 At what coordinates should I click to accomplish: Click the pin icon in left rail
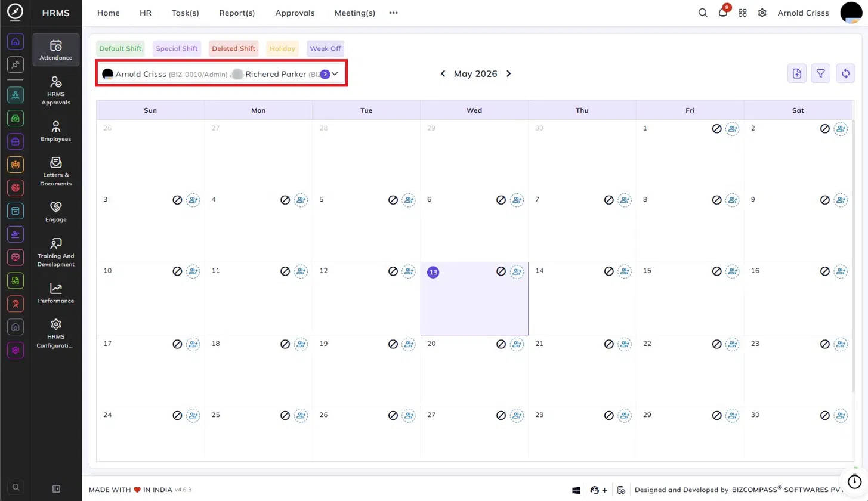click(x=16, y=64)
